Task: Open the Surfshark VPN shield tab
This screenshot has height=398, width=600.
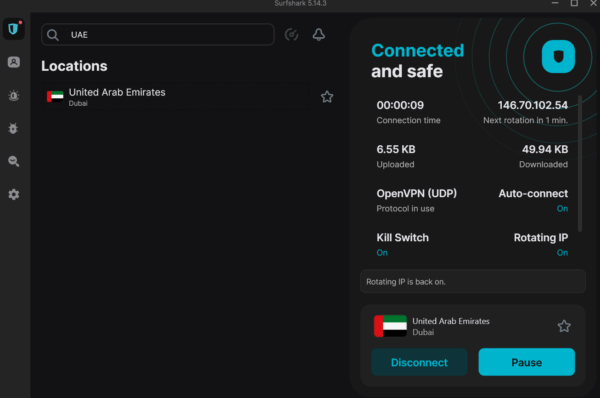Action: pyautogui.click(x=14, y=29)
